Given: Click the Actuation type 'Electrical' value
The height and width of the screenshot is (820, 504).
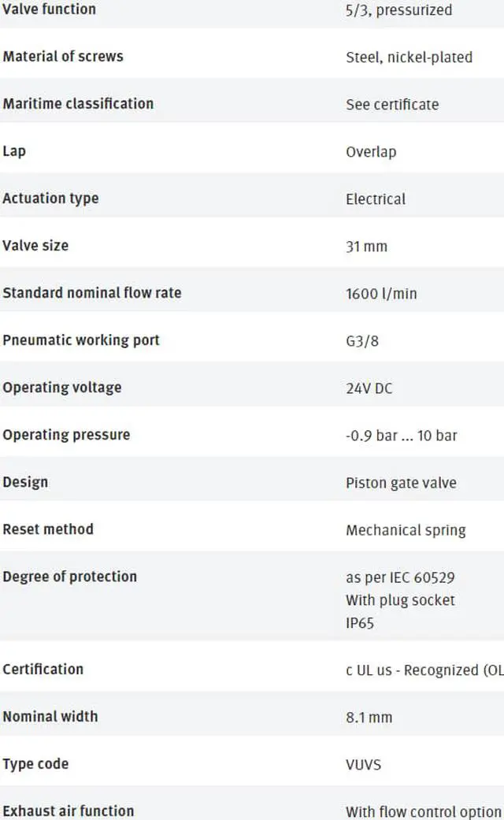Looking at the screenshot, I should (x=376, y=199).
